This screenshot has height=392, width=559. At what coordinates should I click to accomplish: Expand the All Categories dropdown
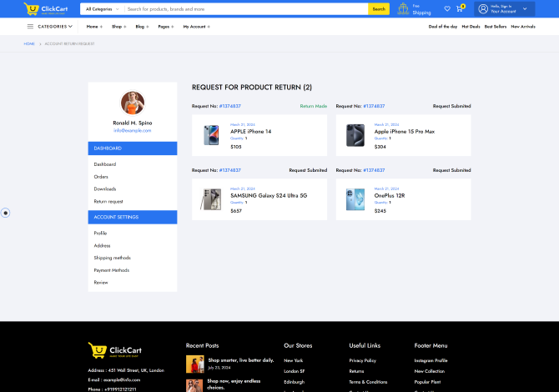101,9
